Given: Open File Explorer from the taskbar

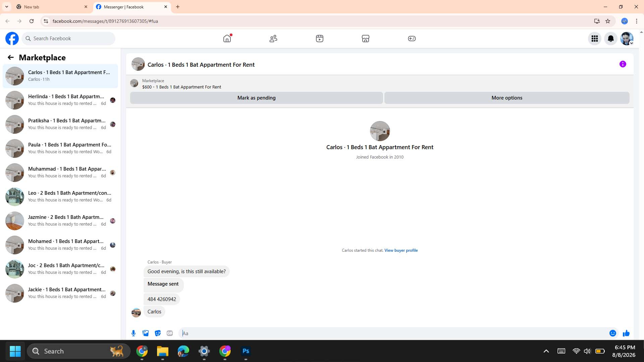Looking at the screenshot, I should pos(163,351).
